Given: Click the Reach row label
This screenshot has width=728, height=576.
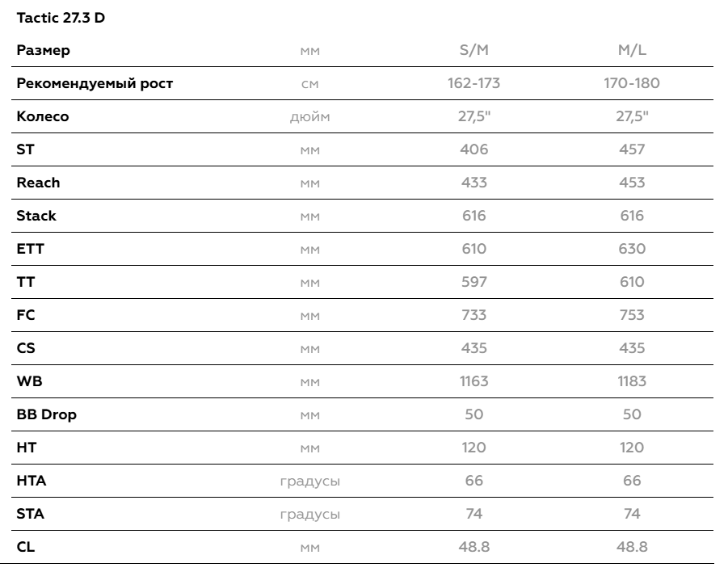Looking at the screenshot, I should (38, 183).
